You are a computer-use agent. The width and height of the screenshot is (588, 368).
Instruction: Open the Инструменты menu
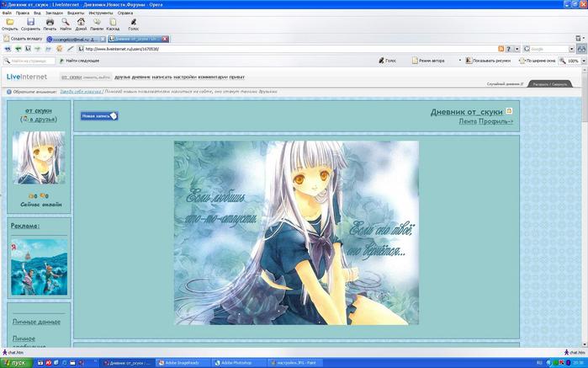click(100, 13)
